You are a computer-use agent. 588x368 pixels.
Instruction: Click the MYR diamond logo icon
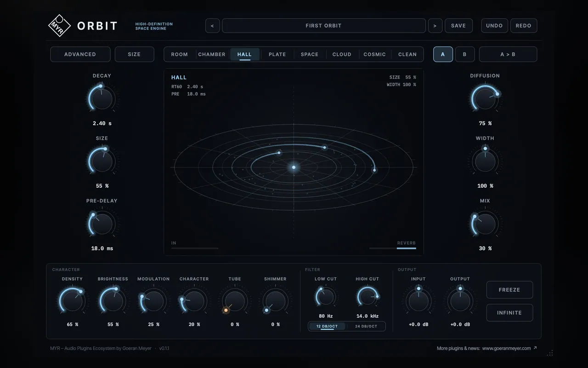click(x=60, y=25)
